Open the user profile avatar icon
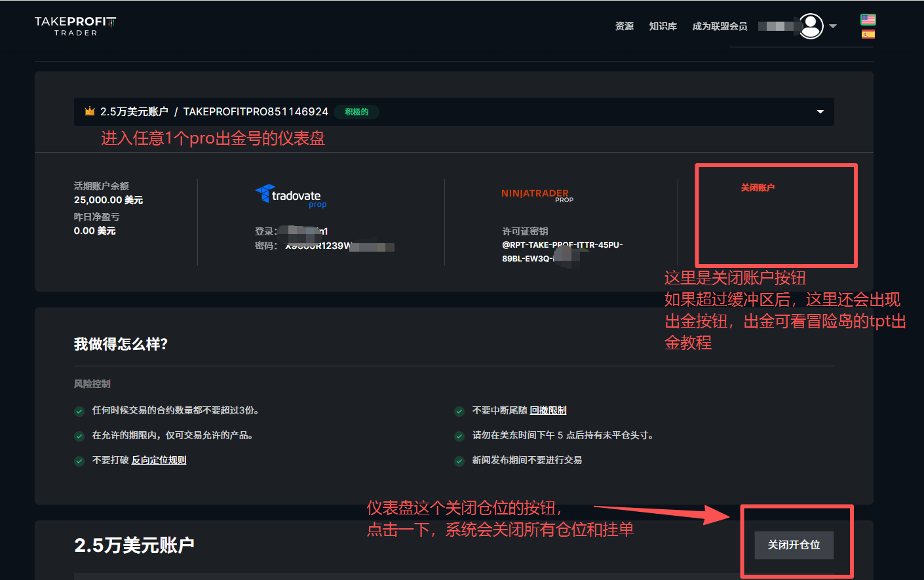 811,26
